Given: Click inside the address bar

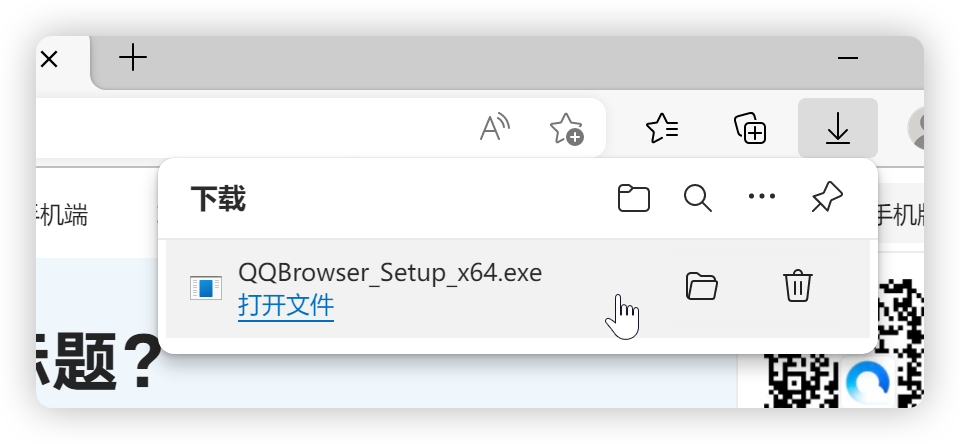Looking at the screenshot, I should [250, 128].
